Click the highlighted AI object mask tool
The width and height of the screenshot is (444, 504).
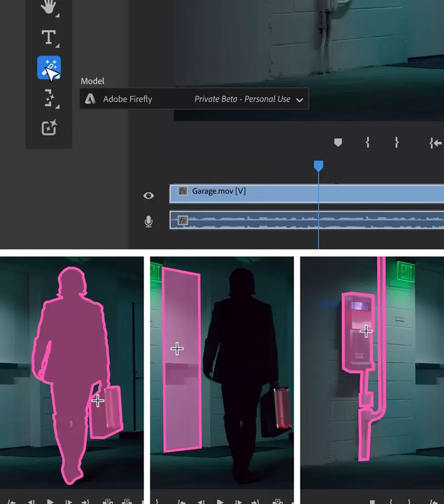[x=49, y=68]
